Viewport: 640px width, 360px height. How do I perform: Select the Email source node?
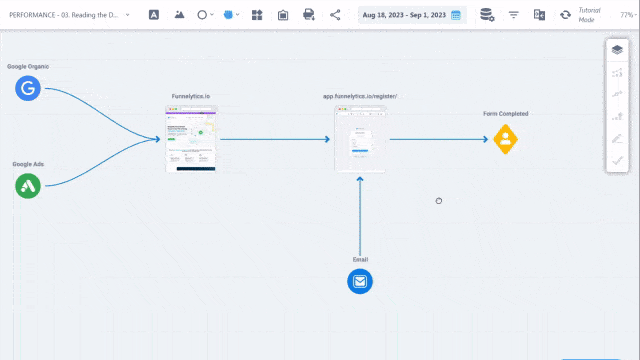point(360,281)
